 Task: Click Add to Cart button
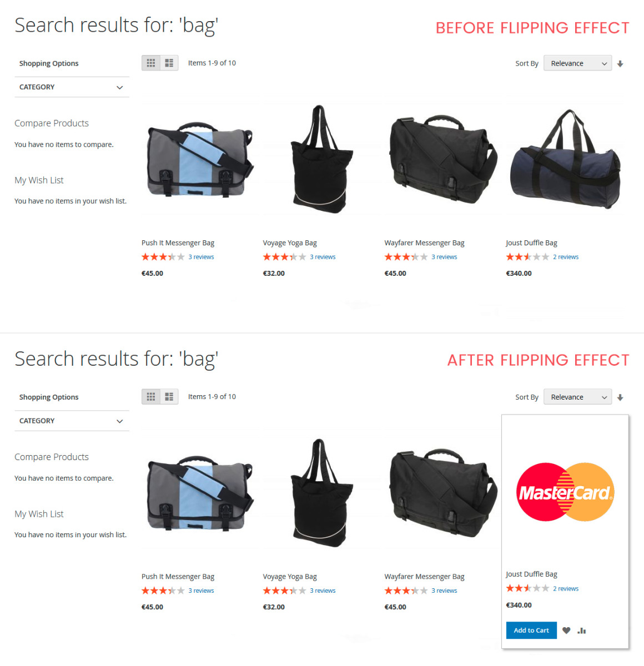531,630
